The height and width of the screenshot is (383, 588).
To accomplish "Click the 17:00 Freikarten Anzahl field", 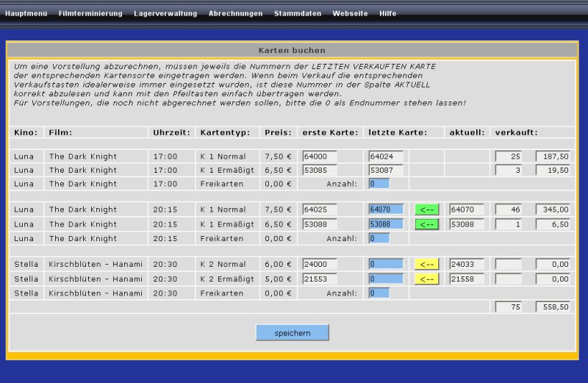I will (x=379, y=185).
